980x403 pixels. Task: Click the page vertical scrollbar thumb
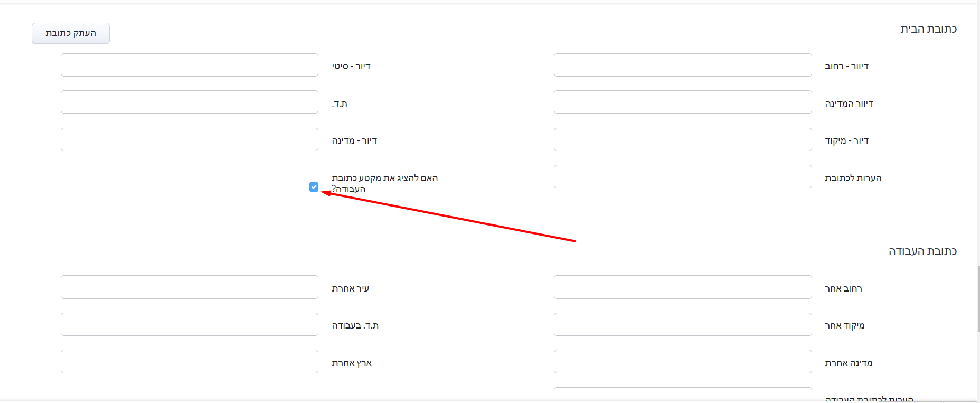coord(978,299)
